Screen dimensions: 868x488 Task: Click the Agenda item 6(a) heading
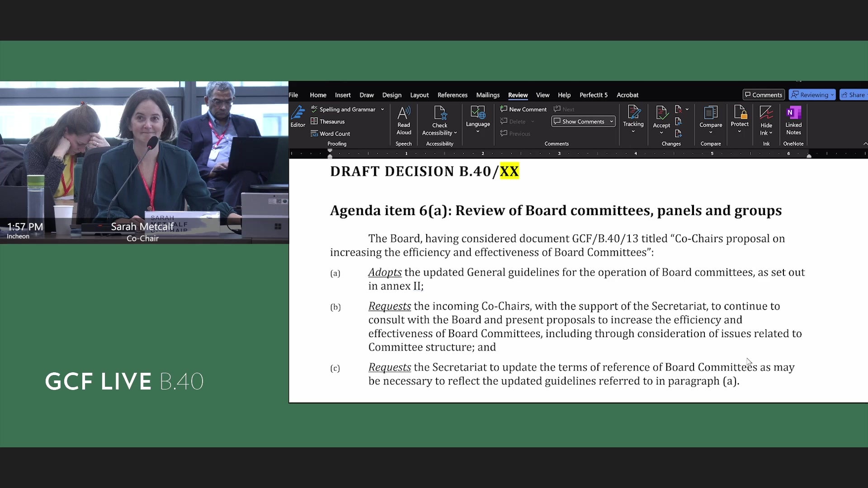556,211
